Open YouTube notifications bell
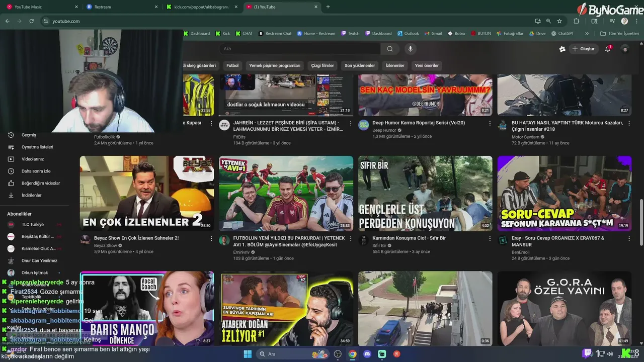Screen dimensions: 644x362 tap(608, 49)
